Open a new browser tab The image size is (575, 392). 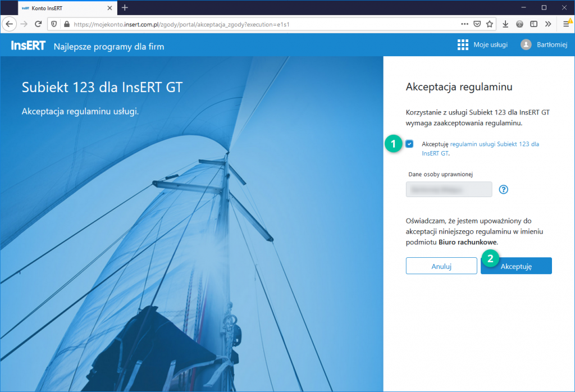[x=125, y=8]
